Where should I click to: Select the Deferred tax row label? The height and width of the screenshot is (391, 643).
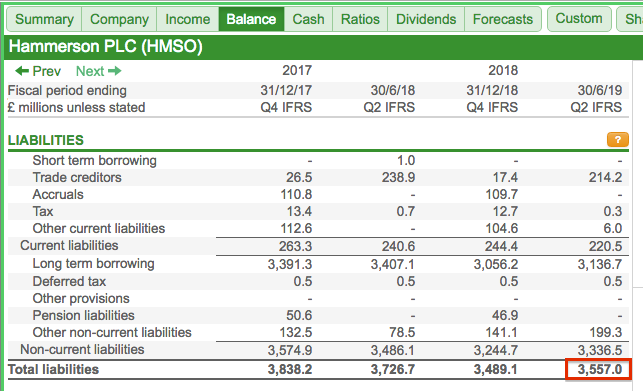(69, 281)
